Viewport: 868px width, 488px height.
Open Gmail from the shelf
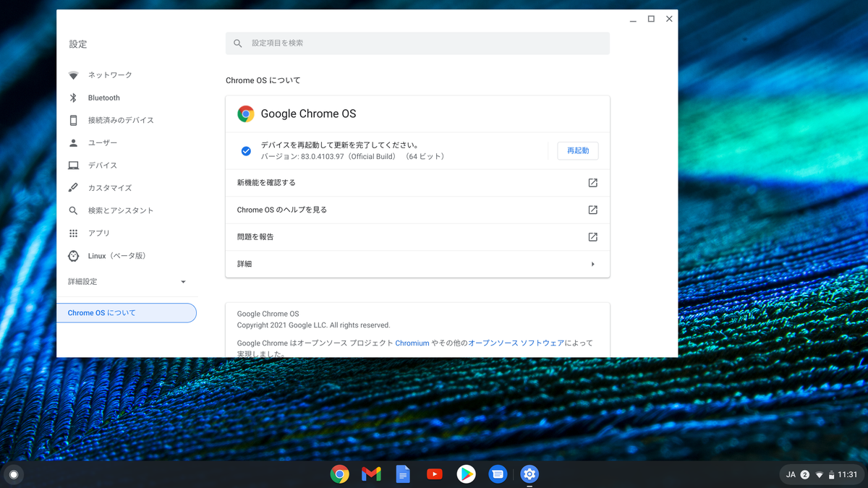point(371,474)
